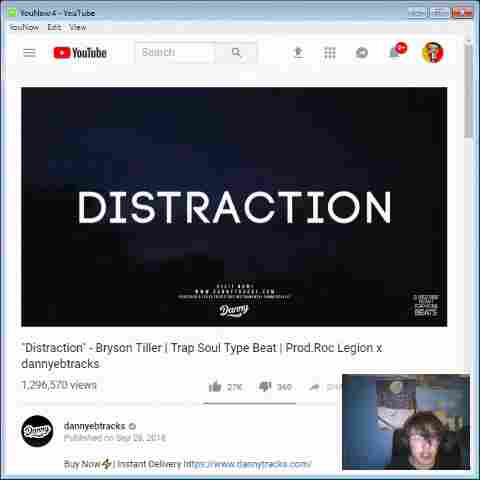Open the account avatar menu
Screen dimensions: 480x480
coord(432,53)
